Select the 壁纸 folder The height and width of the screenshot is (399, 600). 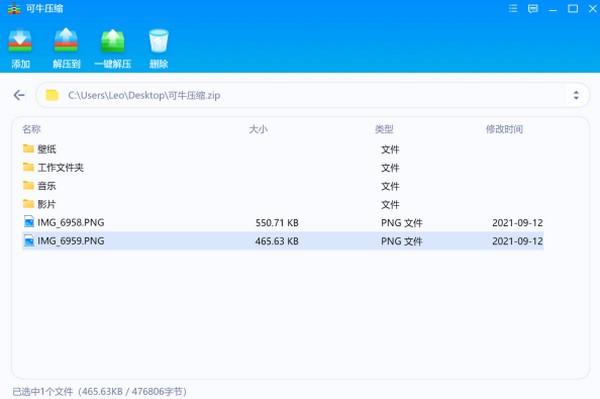[x=283, y=149]
